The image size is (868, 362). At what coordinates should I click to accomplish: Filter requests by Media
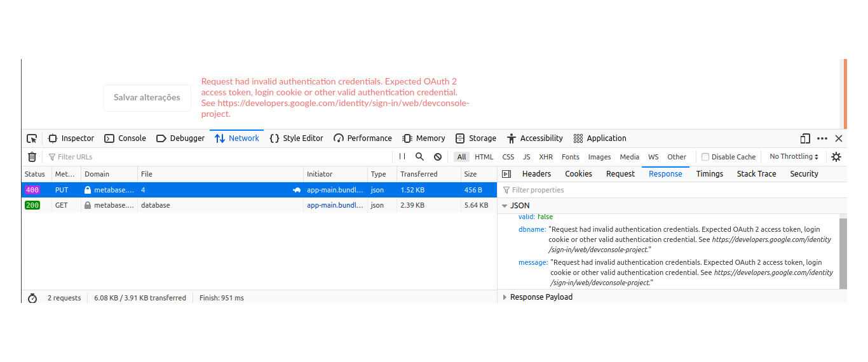[630, 157]
